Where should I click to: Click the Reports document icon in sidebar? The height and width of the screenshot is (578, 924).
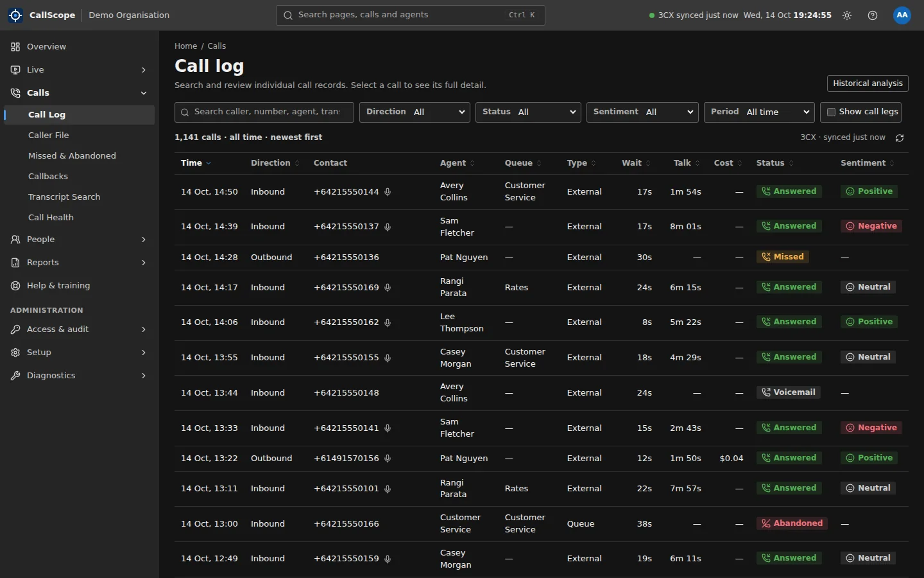[15, 263]
